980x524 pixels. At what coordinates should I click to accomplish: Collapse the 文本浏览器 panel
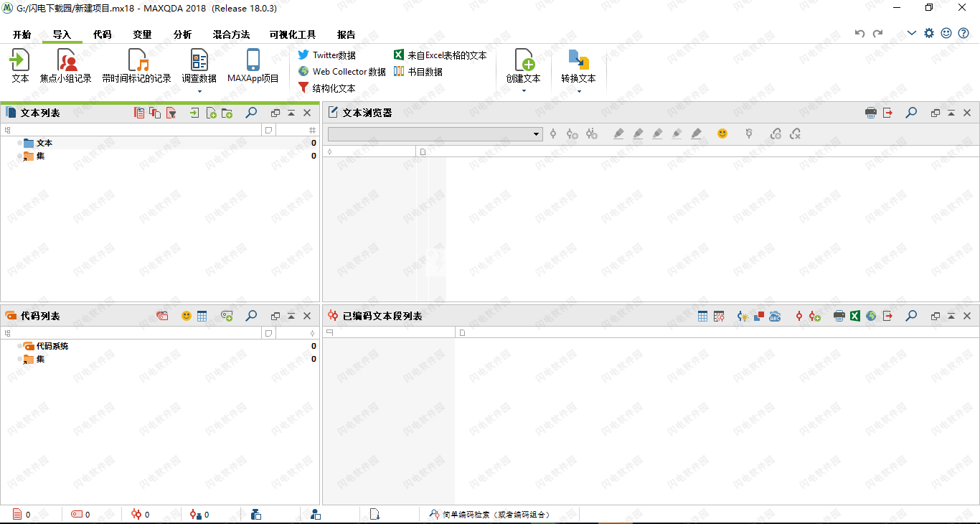coord(951,113)
